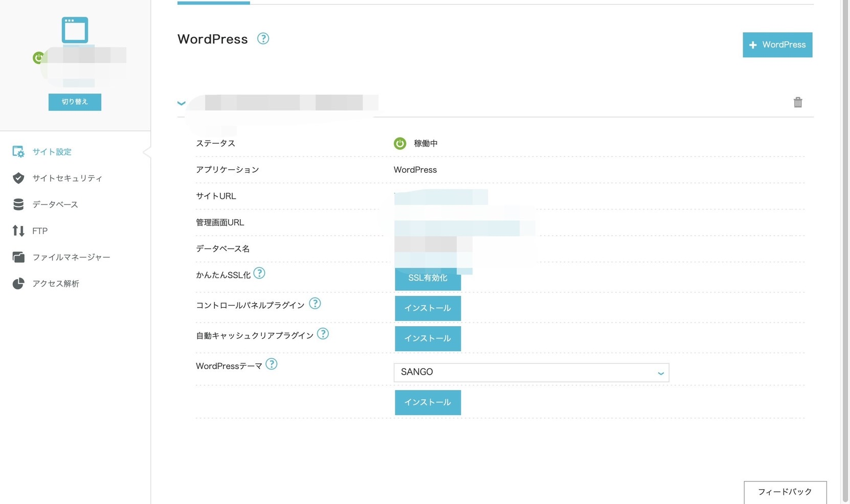The image size is (850, 504).
Task: Add new site with + WordPress button
Action: click(x=777, y=45)
